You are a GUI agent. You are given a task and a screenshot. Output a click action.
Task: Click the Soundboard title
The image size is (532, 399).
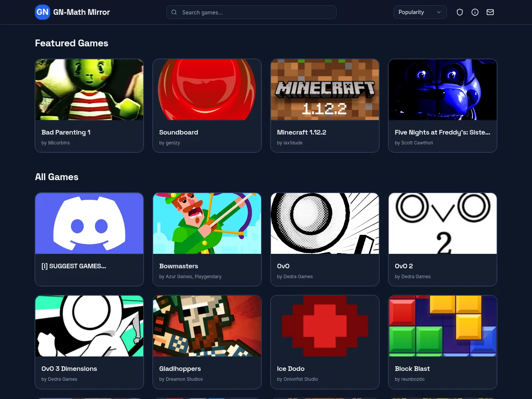pyautogui.click(x=179, y=132)
